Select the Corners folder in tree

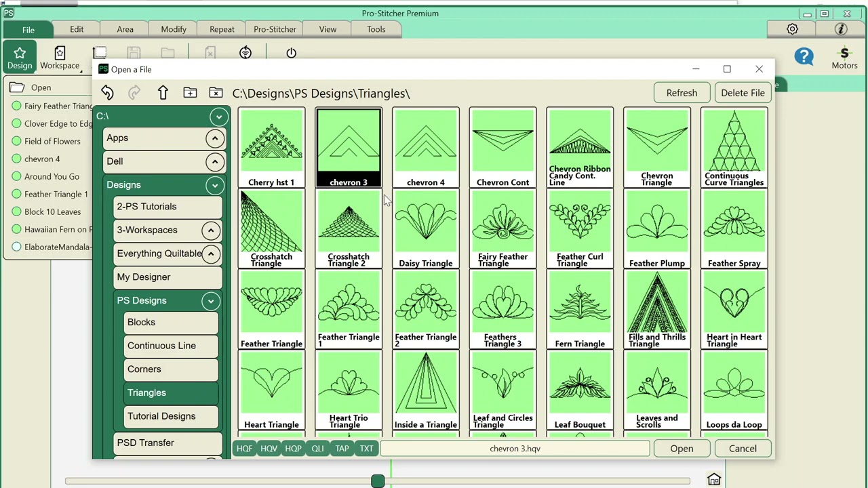(170, 369)
